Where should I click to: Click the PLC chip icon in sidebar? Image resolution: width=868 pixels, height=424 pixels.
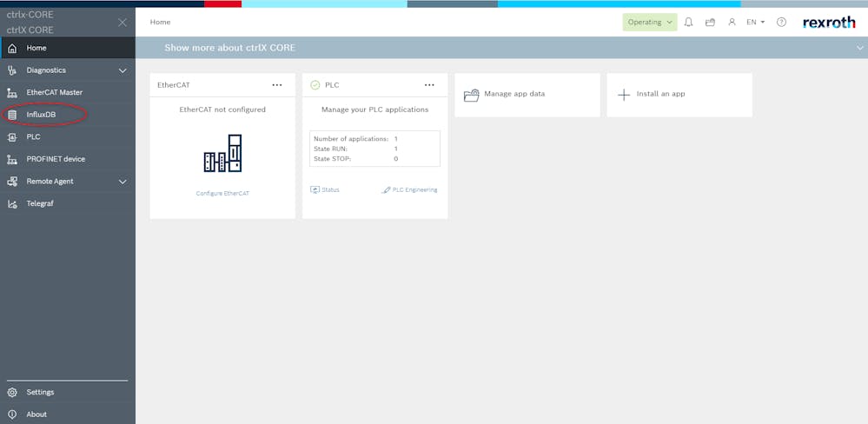click(12, 136)
